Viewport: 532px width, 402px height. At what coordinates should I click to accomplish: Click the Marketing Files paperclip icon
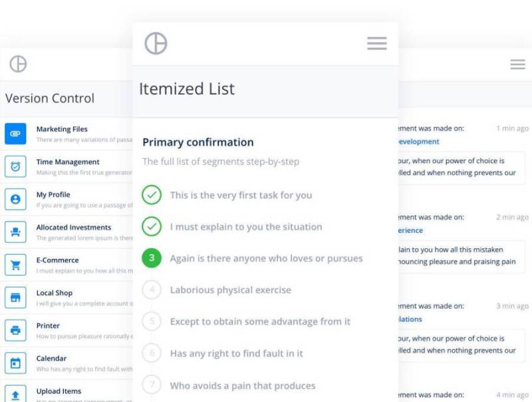point(15,134)
